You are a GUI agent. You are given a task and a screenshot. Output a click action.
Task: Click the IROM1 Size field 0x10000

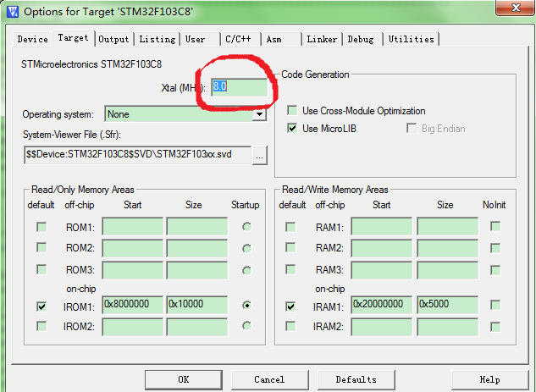coord(197,305)
